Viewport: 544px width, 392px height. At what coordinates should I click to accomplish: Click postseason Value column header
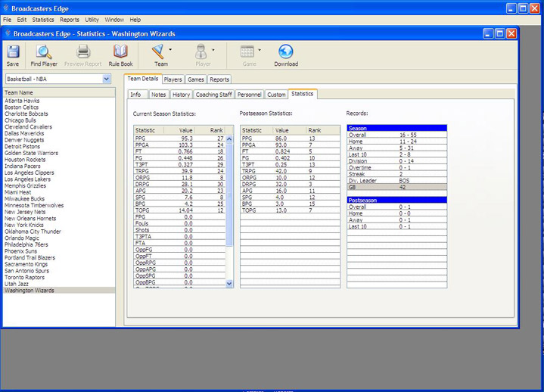coord(289,130)
